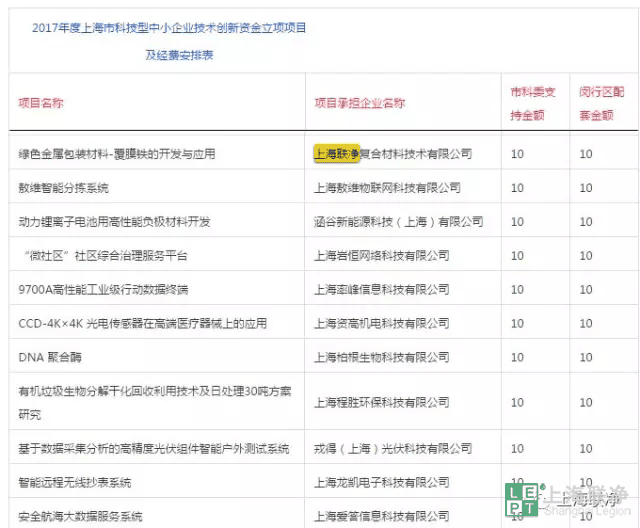Select company '上海柏根生物科技有限公司'
Screen dimensions: 640x528
(382, 357)
